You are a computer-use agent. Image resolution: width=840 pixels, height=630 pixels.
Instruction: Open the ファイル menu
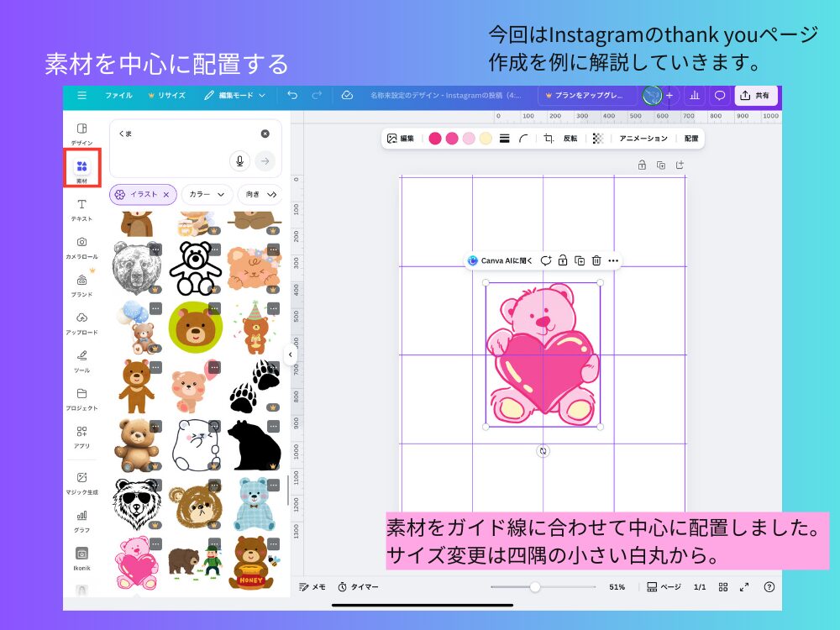(118, 96)
